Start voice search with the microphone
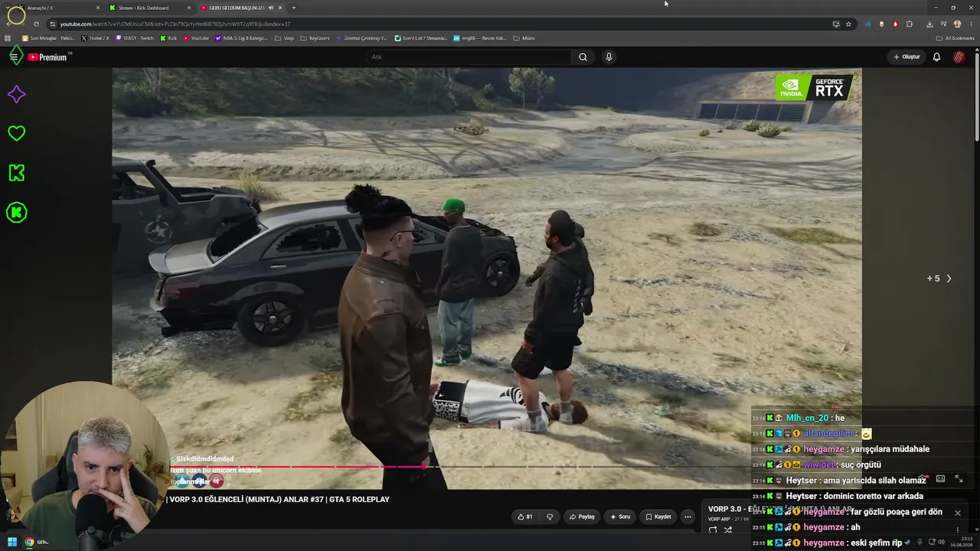Image resolution: width=980 pixels, height=551 pixels. coord(609,57)
